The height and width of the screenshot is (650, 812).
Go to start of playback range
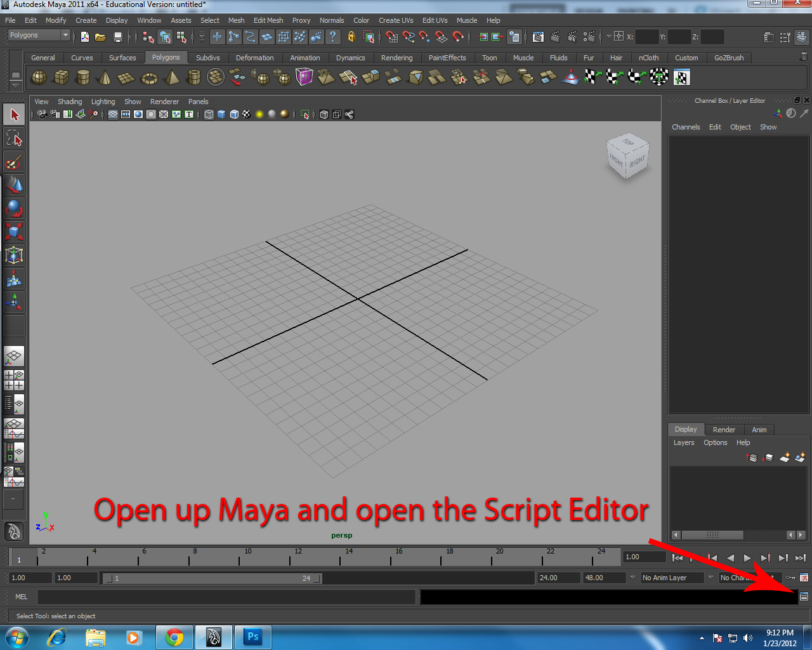(x=678, y=558)
